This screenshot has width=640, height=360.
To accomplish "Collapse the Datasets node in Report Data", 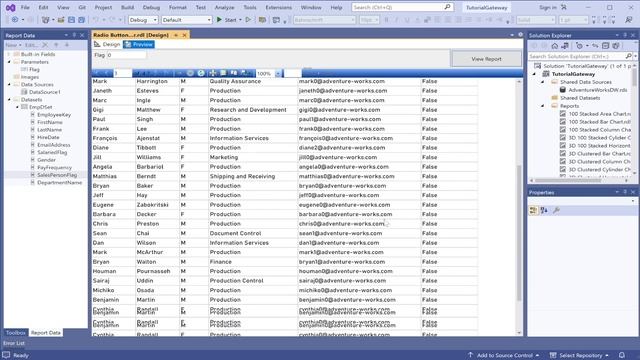I will 9,100.
